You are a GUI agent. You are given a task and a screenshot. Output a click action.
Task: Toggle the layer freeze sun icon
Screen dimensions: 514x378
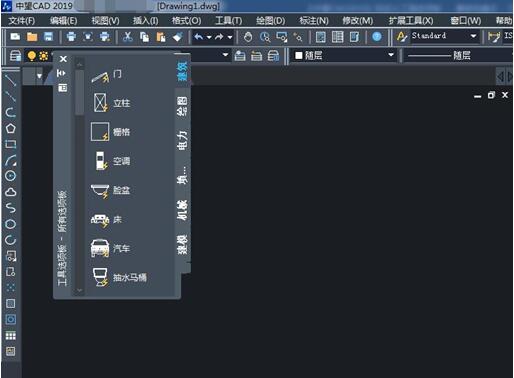click(43, 56)
